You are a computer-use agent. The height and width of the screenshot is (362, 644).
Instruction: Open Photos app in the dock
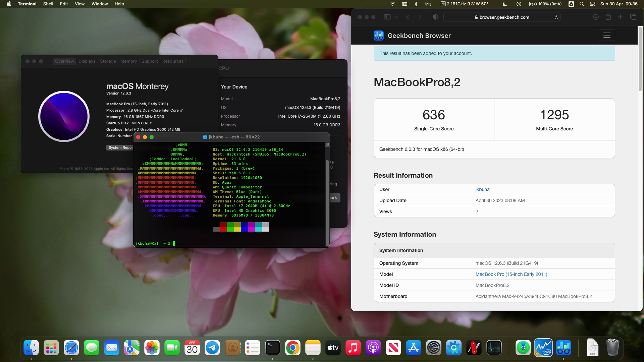click(152, 348)
